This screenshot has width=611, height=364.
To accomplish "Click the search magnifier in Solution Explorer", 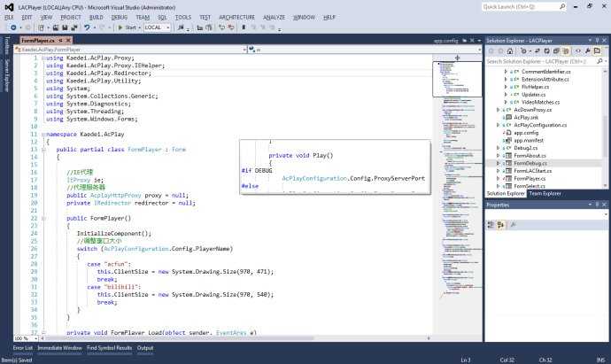I will pyautogui.click(x=599, y=61).
